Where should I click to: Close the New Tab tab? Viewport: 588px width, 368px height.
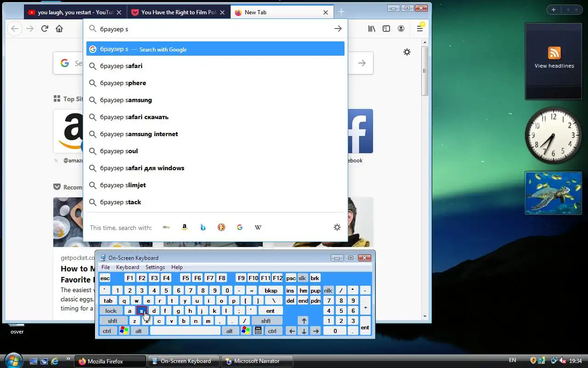[326, 12]
